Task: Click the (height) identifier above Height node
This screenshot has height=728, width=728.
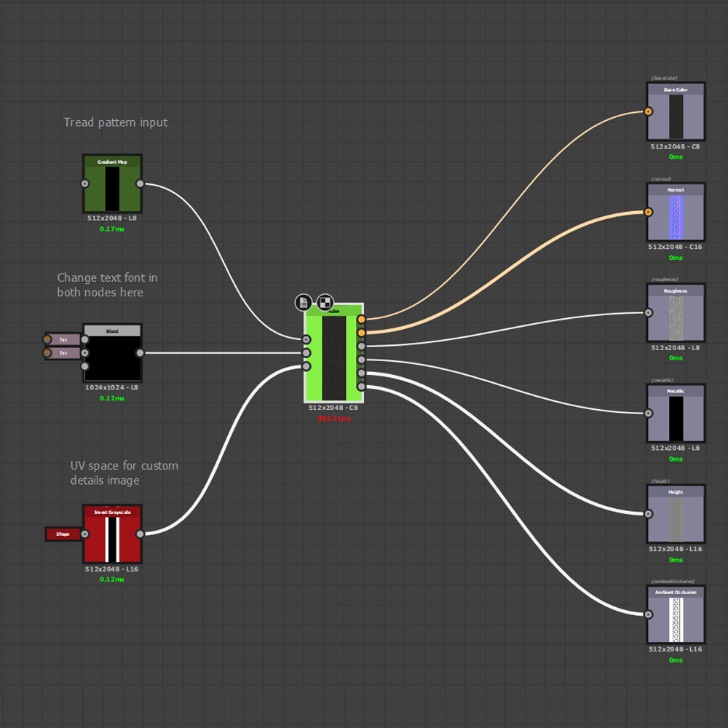Action: pyautogui.click(x=661, y=481)
